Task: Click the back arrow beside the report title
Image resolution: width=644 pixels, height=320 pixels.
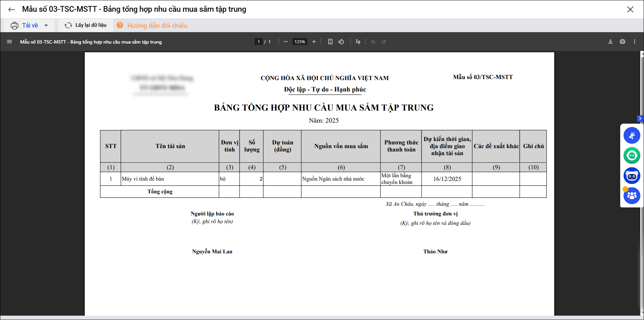Action: point(11,9)
